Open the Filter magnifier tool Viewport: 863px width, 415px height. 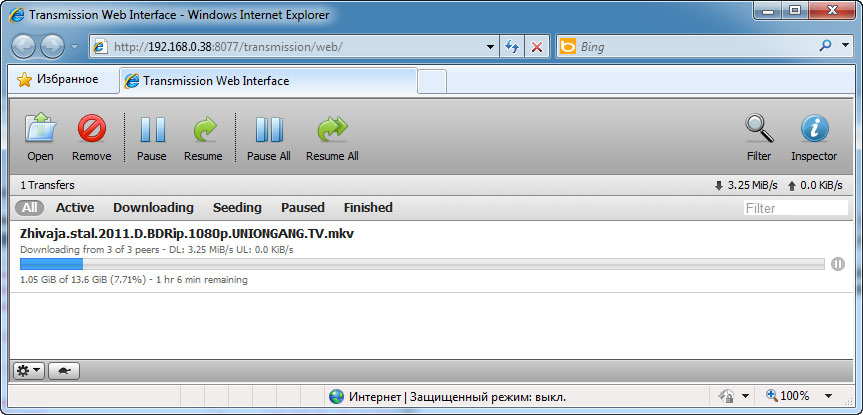pos(759,128)
